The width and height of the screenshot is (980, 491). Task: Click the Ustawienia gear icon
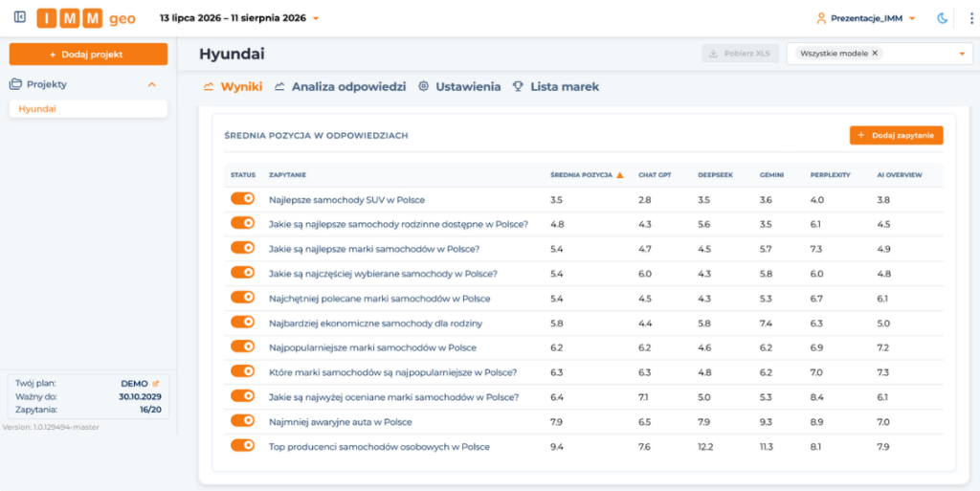[x=424, y=87]
